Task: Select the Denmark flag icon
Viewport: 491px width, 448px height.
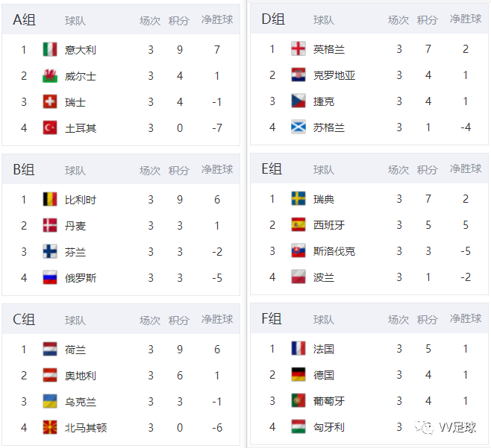Action: 50,226
